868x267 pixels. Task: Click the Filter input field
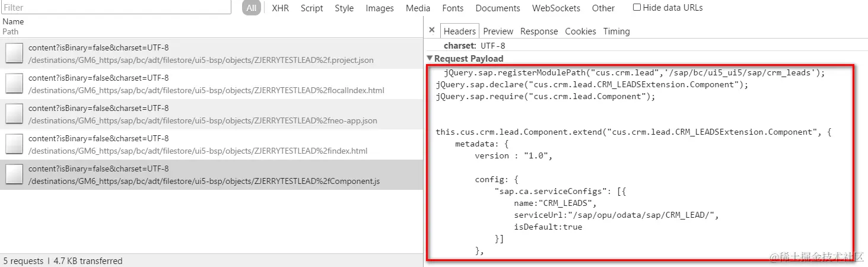point(116,8)
